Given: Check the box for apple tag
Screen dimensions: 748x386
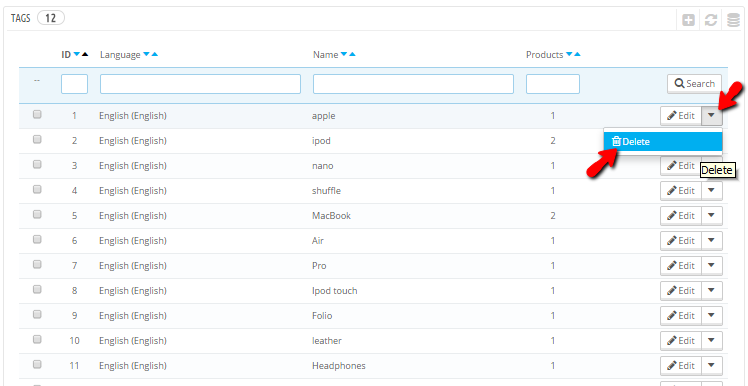Looking at the screenshot, I should (x=37, y=115).
